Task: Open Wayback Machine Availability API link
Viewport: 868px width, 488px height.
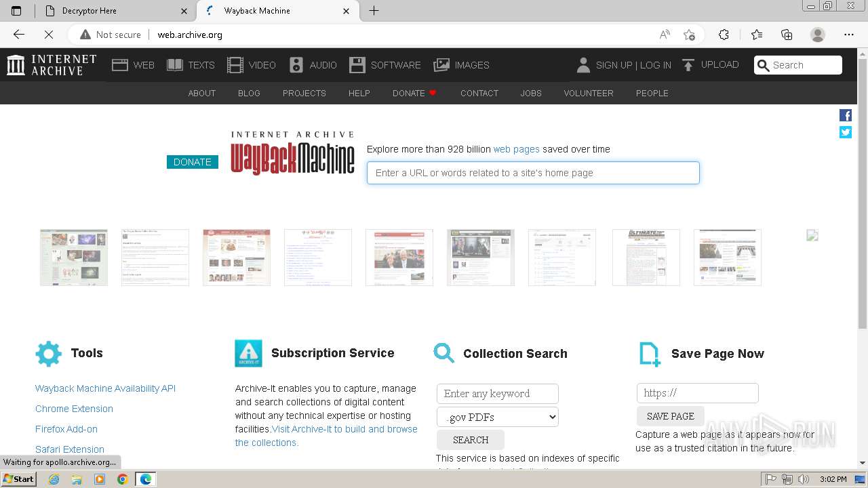Action: pos(105,388)
